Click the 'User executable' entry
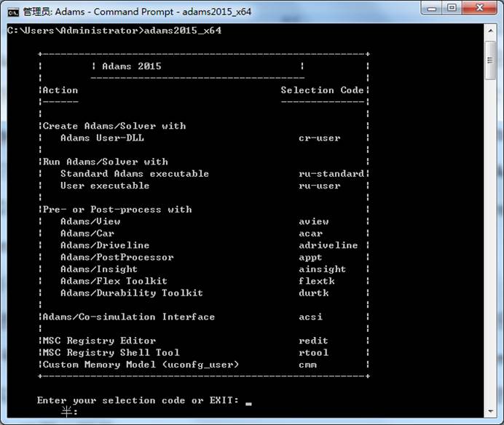 pyautogui.click(x=105, y=186)
